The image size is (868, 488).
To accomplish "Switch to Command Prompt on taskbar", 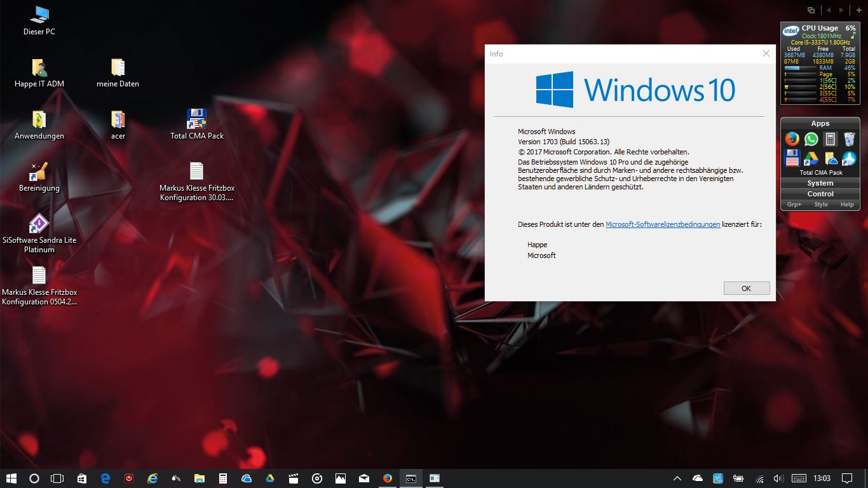I will click(x=411, y=478).
